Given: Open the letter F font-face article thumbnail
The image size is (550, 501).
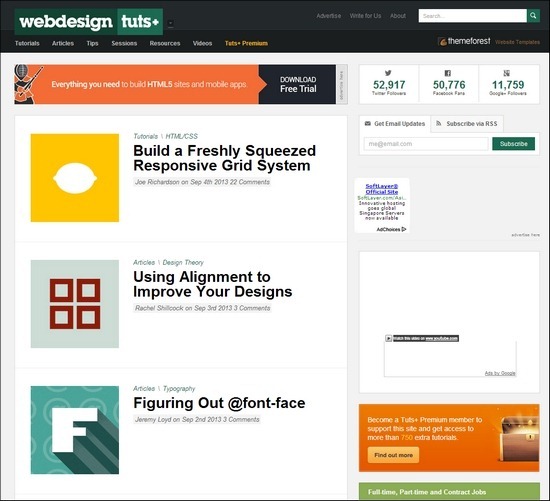Looking at the screenshot, I should [x=75, y=430].
